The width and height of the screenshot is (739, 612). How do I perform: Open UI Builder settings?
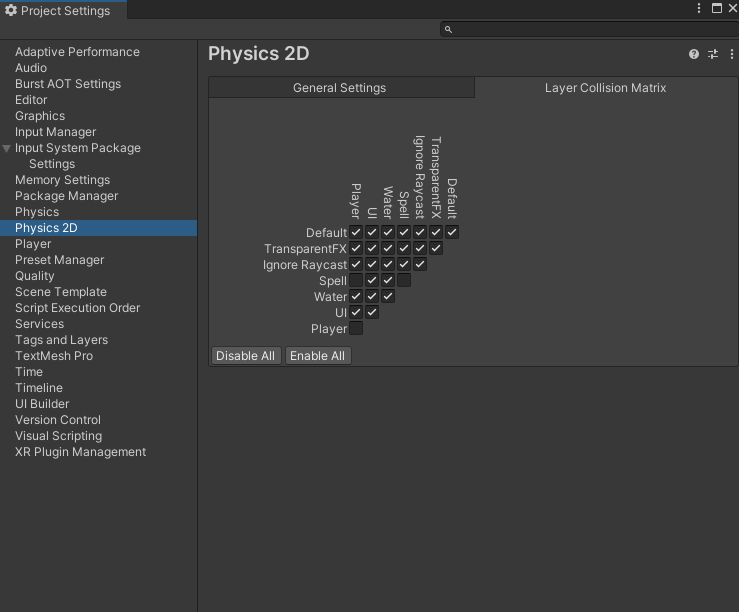[99, 404]
